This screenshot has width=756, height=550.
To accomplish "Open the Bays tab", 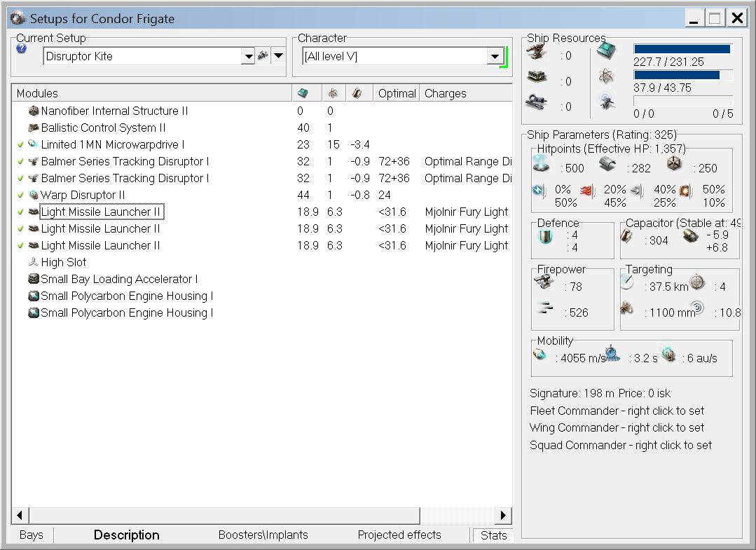I will pyautogui.click(x=32, y=535).
